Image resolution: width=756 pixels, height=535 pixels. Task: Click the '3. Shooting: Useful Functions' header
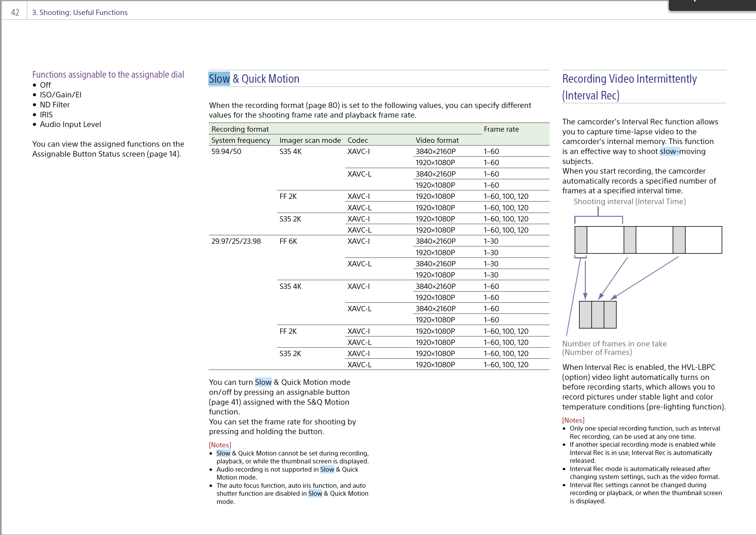[x=80, y=13]
